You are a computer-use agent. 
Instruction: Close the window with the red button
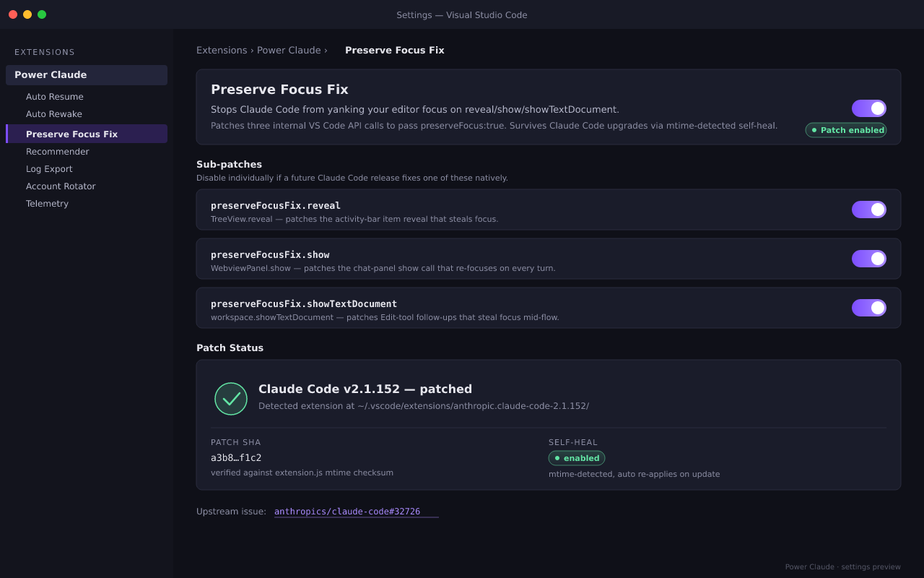13,14
